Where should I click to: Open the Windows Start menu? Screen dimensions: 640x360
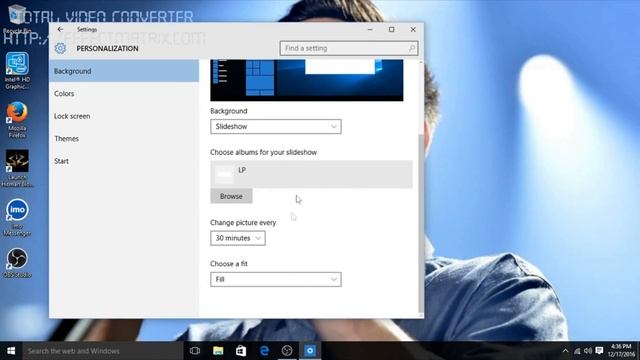tap(11, 351)
